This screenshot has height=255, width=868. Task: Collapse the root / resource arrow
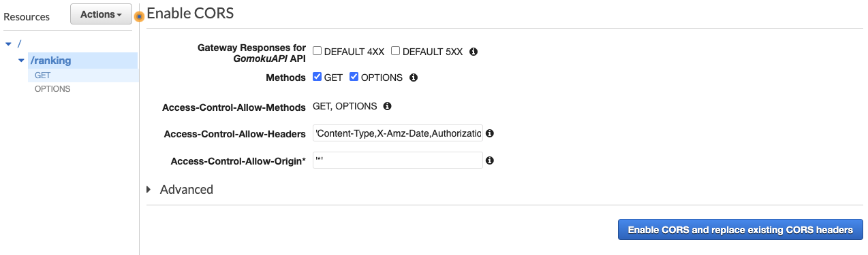tap(8, 44)
